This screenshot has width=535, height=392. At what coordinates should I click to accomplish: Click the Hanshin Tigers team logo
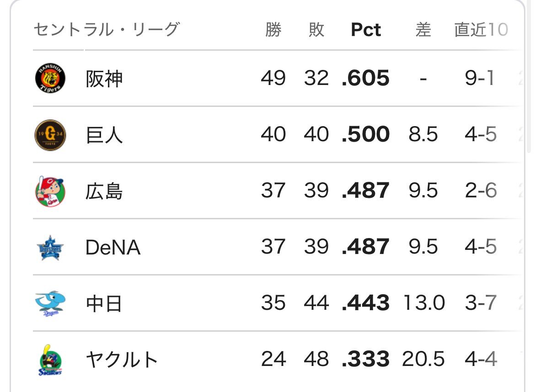[50, 79]
